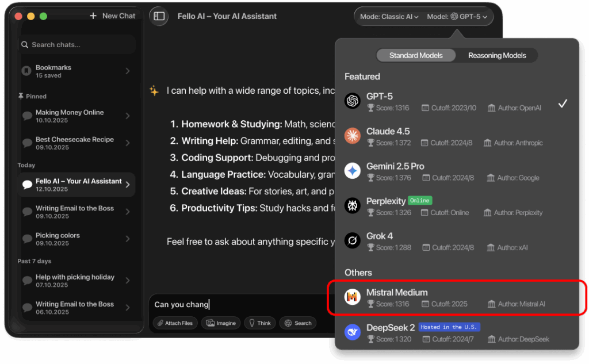Switch to Standard Models tab

[416, 56]
